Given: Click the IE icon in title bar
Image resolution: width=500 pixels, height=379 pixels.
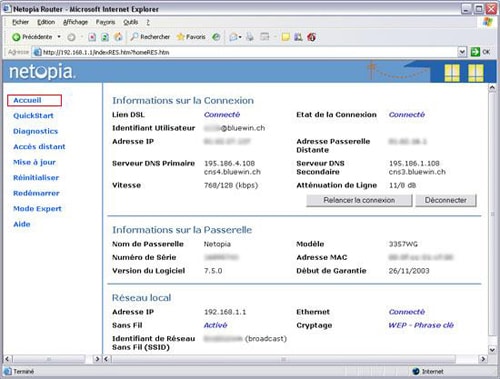Looking at the screenshot, I should pos(7,9).
